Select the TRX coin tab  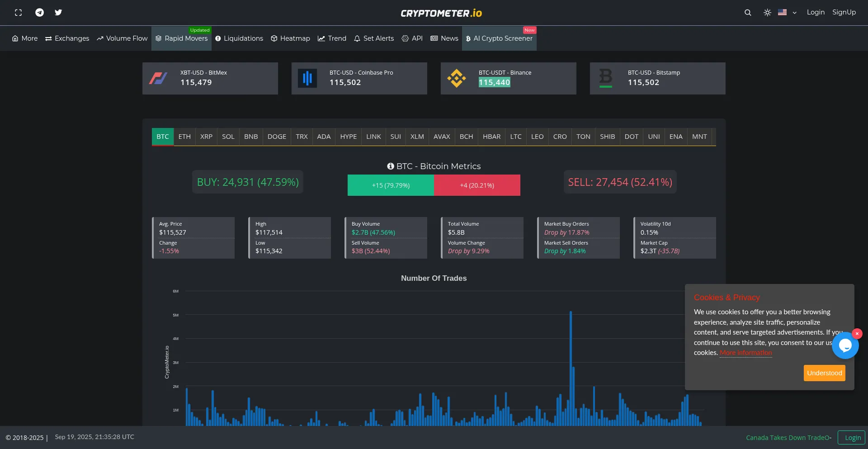point(302,137)
